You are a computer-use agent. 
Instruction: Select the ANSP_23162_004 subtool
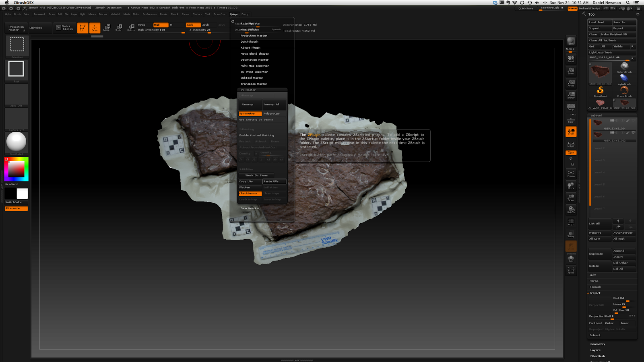coord(613,124)
